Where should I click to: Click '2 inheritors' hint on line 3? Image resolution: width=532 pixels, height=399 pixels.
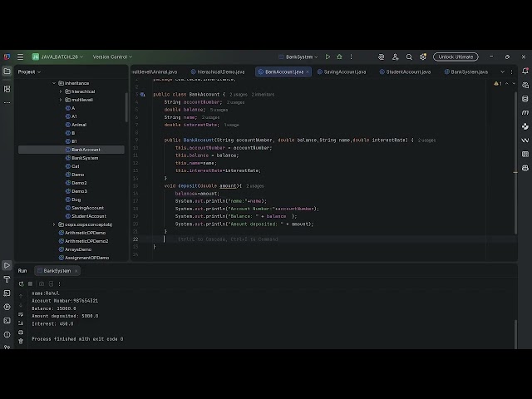pyautogui.click(x=263, y=95)
